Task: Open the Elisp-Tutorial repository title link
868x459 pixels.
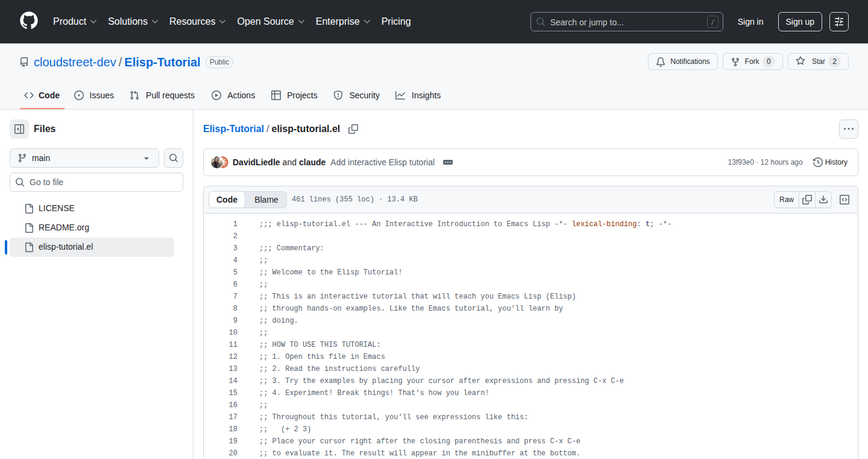Action: (162, 62)
